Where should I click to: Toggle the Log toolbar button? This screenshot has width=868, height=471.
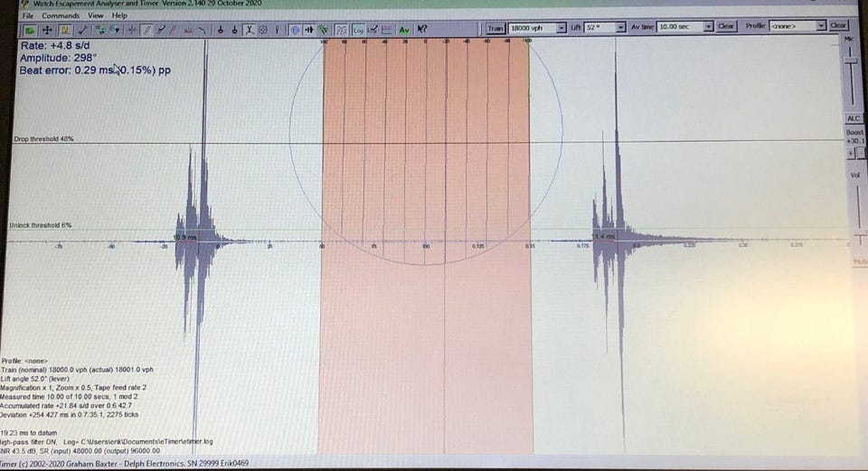tap(359, 30)
